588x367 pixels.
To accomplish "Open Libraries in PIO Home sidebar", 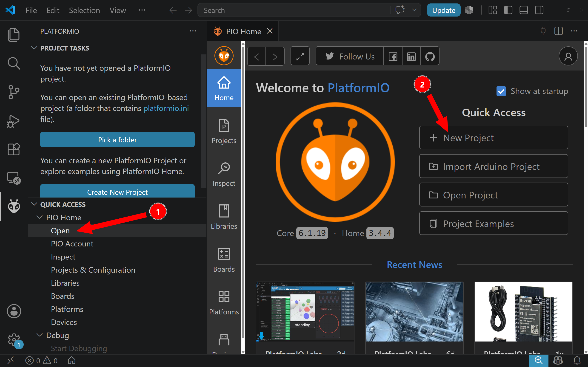I will tap(224, 217).
